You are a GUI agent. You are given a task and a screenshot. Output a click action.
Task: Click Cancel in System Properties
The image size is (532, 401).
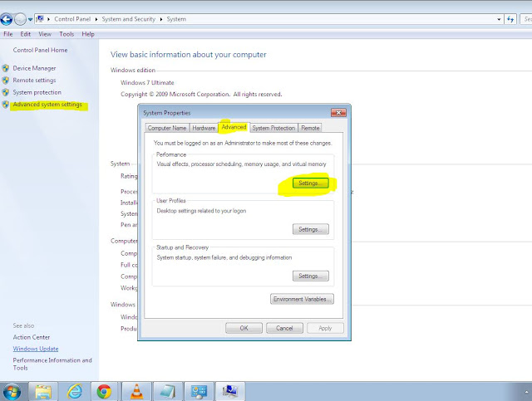[284, 328]
